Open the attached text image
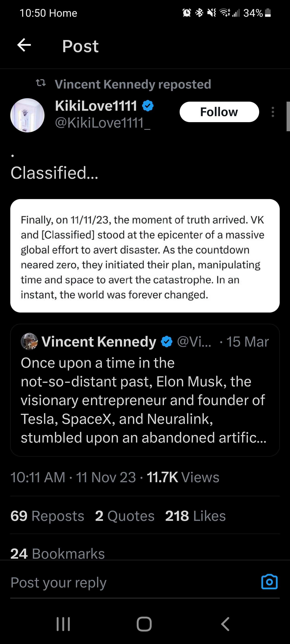This screenshot has width=290, height=644. click(145, 256)
